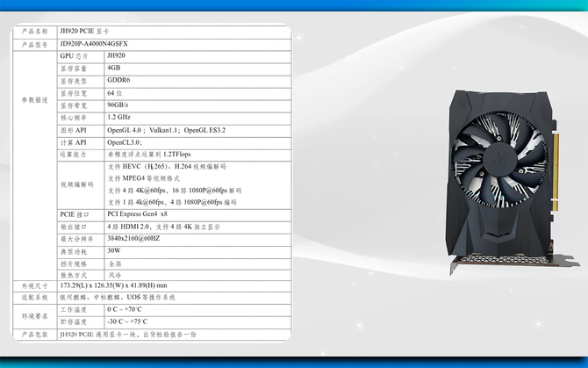Click the '-30°C ~ +75°C' storage temperature value

click(127, 321)
